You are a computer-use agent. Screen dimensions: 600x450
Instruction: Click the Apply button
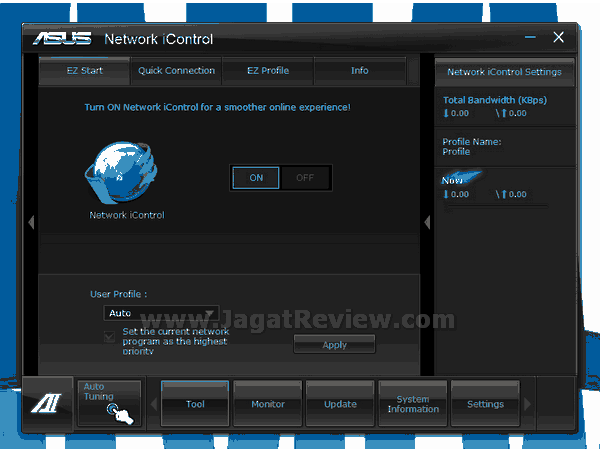click(x=334, y=344)
